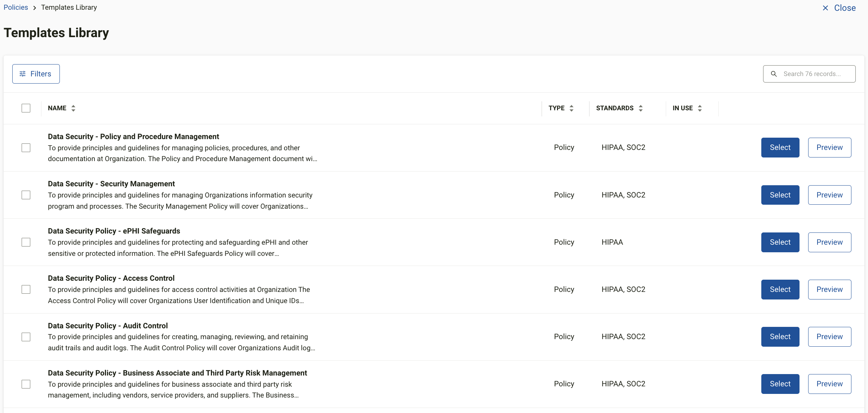Click the search magnifier icon
Screen dimensions: 868x413
coord(774,74)
